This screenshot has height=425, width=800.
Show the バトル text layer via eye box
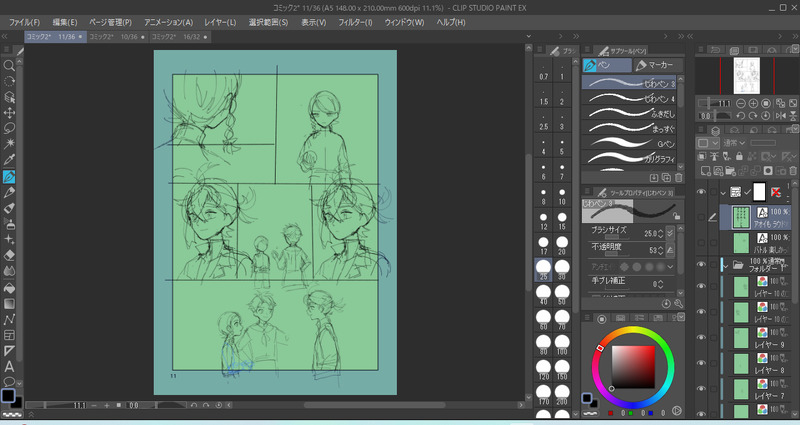pyautogui.click(x=701, y=243)
